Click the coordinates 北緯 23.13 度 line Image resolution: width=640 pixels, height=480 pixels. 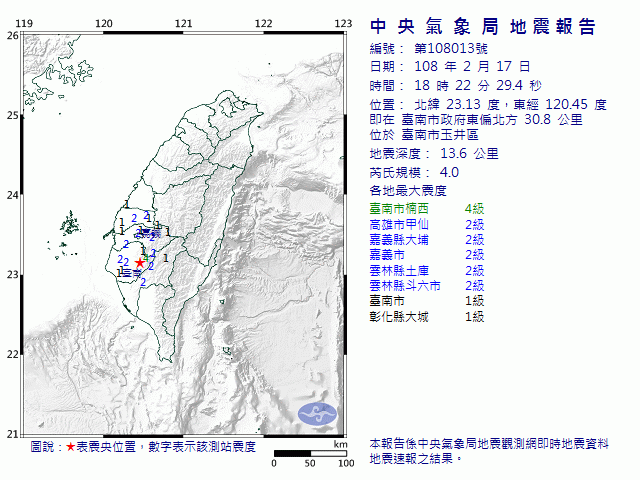(x=488, y=104)
